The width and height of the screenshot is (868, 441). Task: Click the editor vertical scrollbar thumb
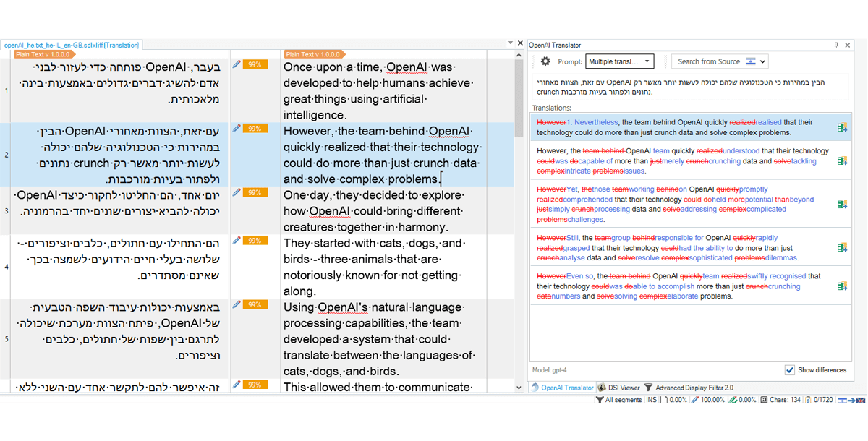[519, 98]
